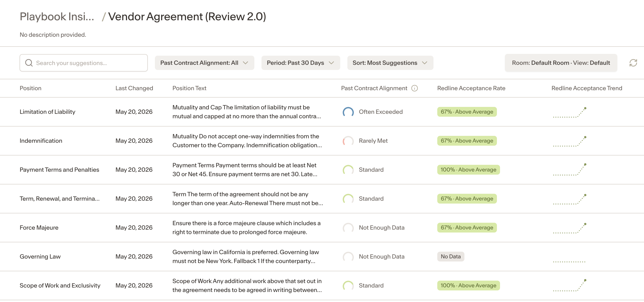The image size is (644, 302).
Task: Click the refresh icon beside Room selector
Action: coord(633,63)
